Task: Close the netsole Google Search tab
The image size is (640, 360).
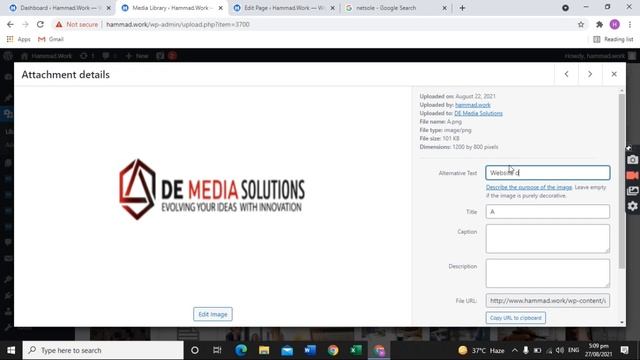Action: [x=444, y=8]
